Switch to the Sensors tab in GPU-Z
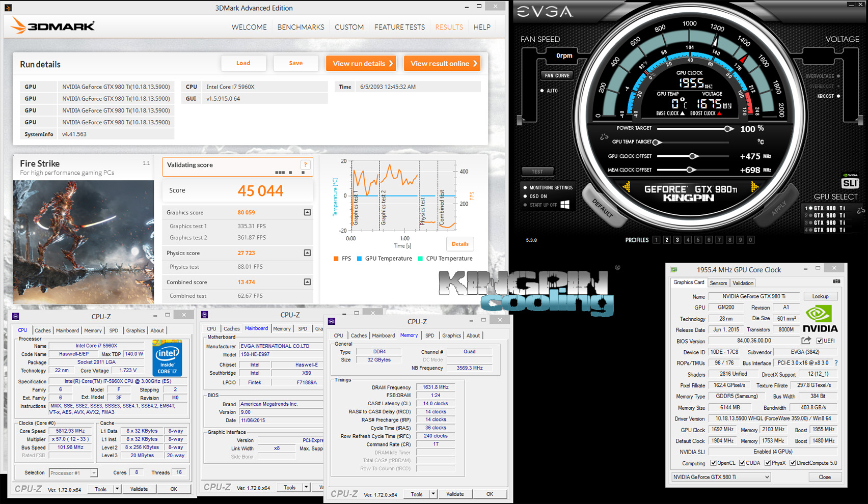This screenshot has width=868, height=504. (x=718, y=283)
